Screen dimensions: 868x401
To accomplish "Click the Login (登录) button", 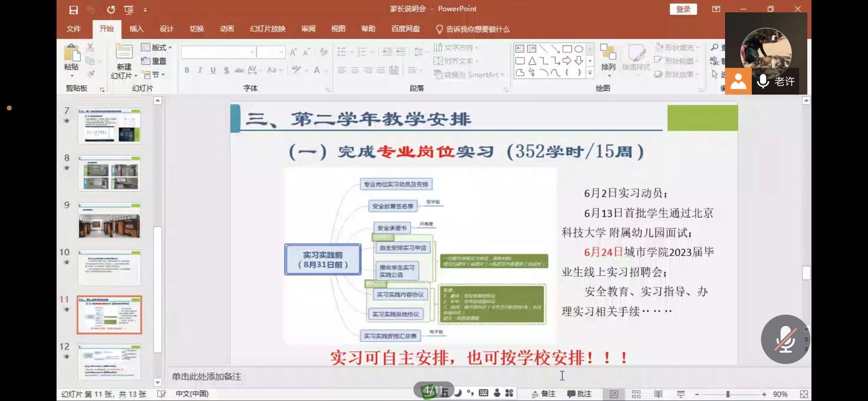I will coord(683,9).
